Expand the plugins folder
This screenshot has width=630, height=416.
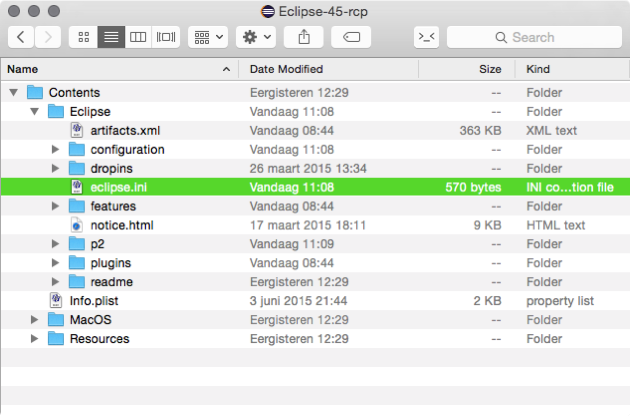coord(55,263)
